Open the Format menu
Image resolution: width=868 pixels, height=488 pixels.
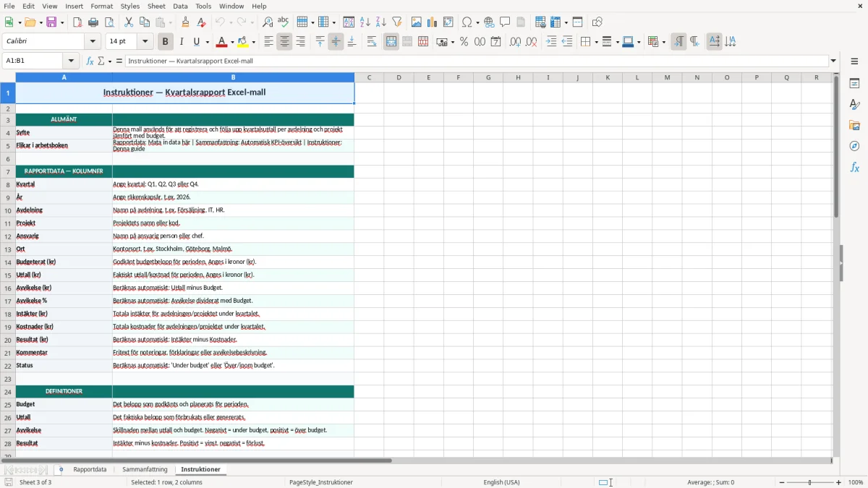coord(102,6)
